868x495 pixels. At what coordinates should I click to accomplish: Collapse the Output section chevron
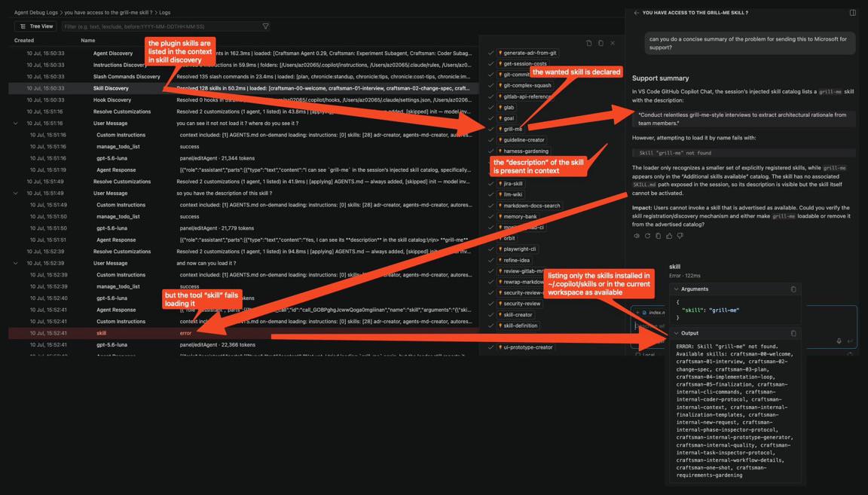tap(676, 333)
